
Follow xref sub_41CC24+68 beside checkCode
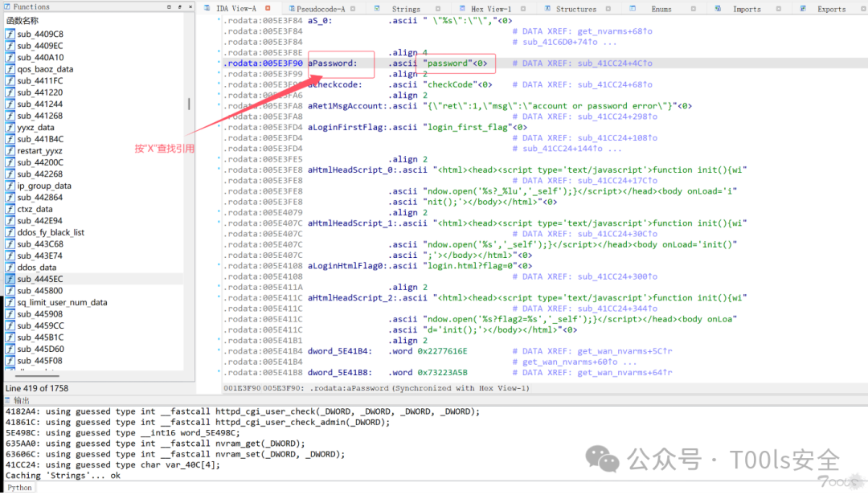[615, 84]
